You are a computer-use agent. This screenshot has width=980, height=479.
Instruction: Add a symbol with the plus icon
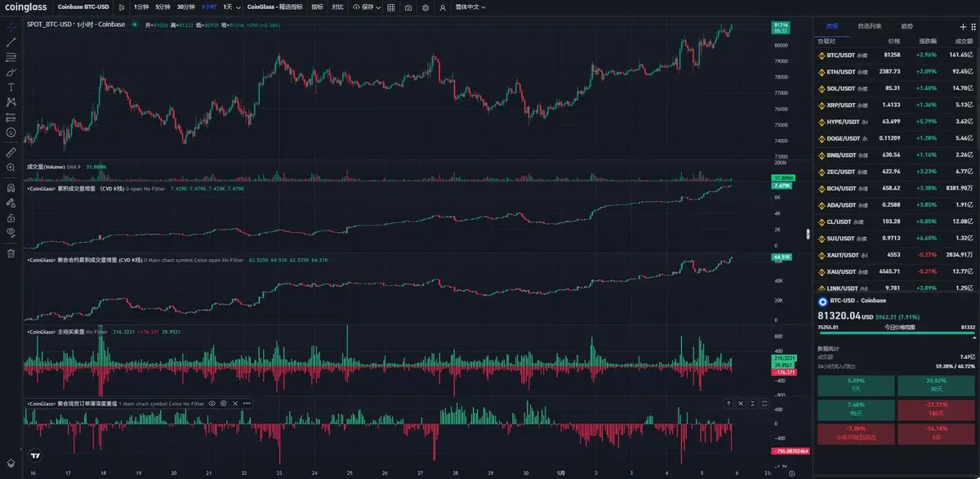tap(962, 26)
